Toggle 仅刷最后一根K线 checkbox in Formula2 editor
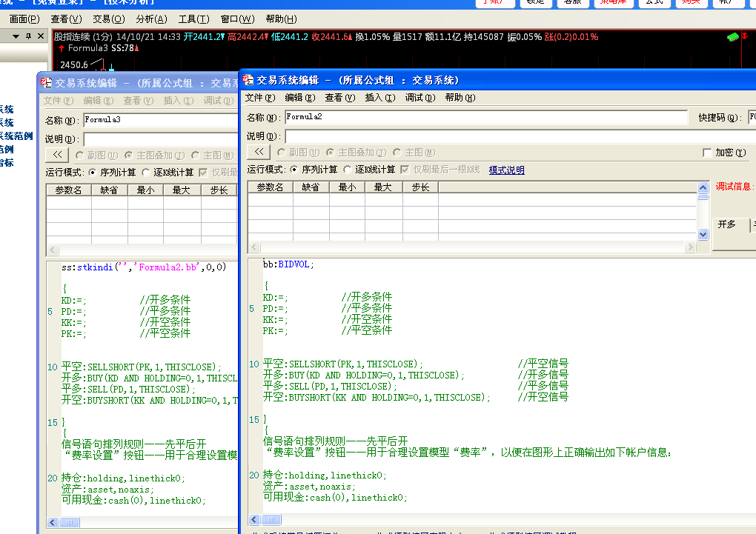 click(405, 170)
